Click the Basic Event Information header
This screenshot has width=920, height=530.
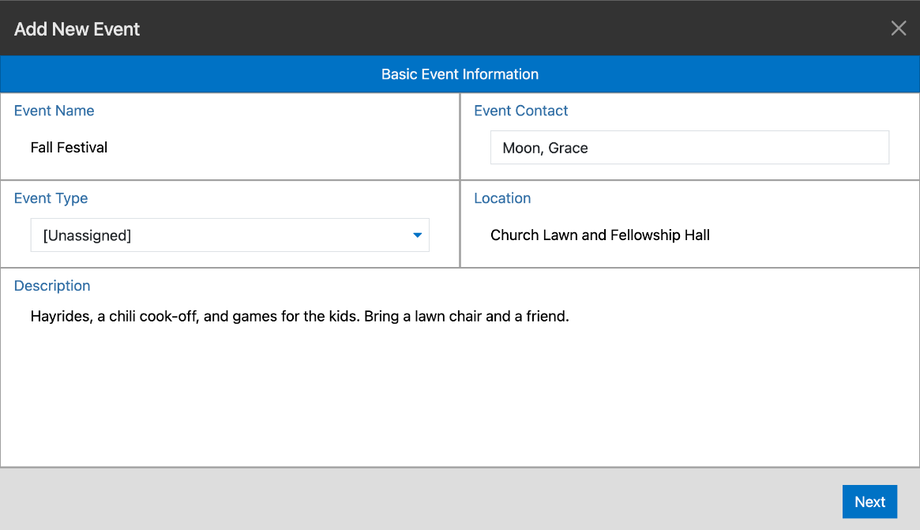point(460,74)
